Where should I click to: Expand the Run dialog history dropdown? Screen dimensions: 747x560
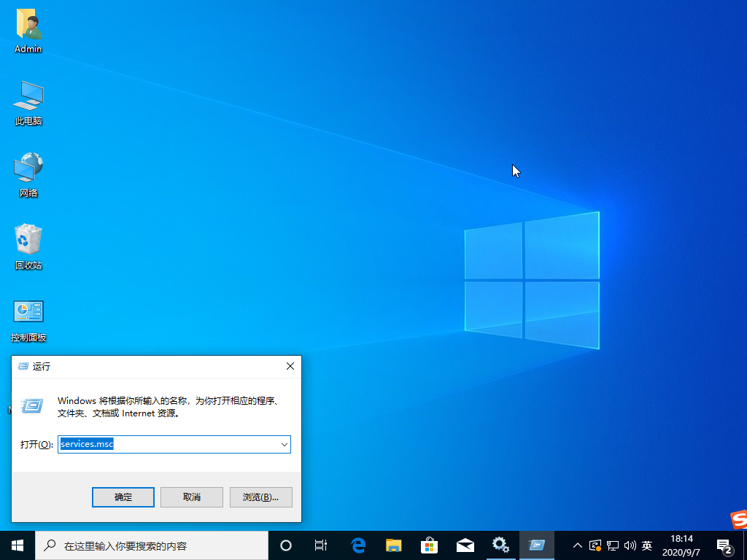click(x=285, y=444)
